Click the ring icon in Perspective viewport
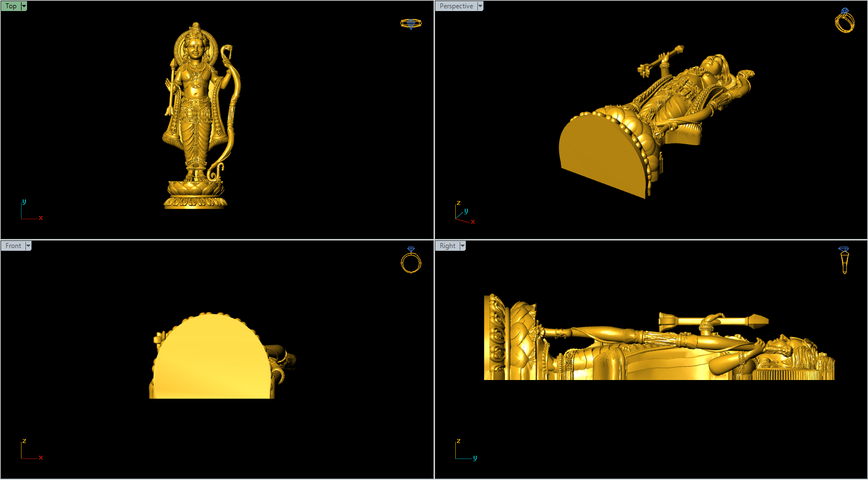 pyautogui.click(x=844, y=21)
